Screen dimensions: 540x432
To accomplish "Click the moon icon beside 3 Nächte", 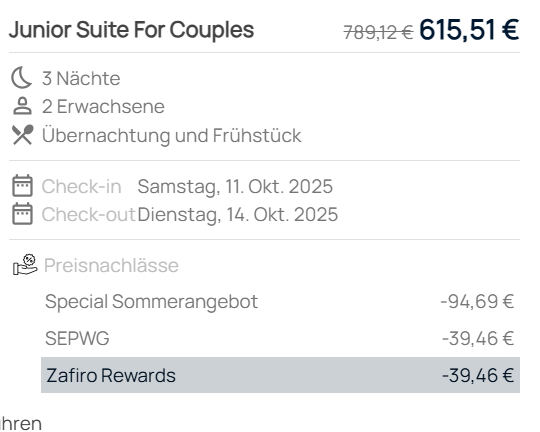I will pyautogui.click(x=21, y=78).
